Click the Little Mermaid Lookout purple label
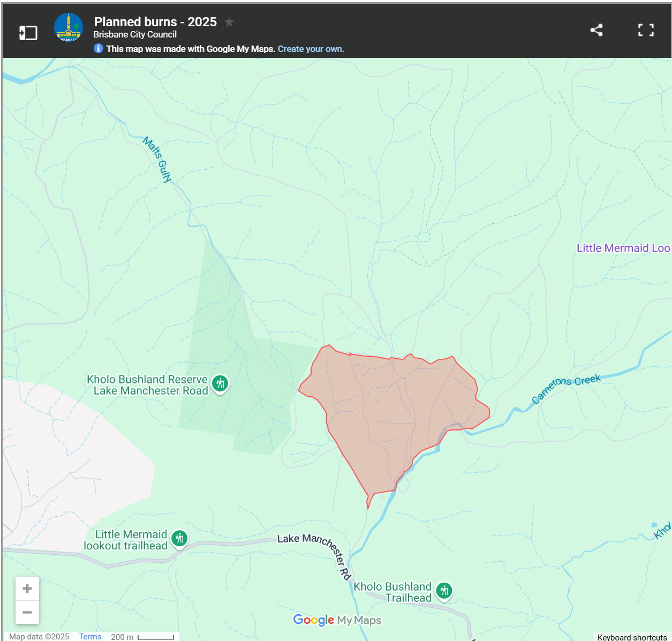This screenshot has width=672, height=641. point(623,248)
